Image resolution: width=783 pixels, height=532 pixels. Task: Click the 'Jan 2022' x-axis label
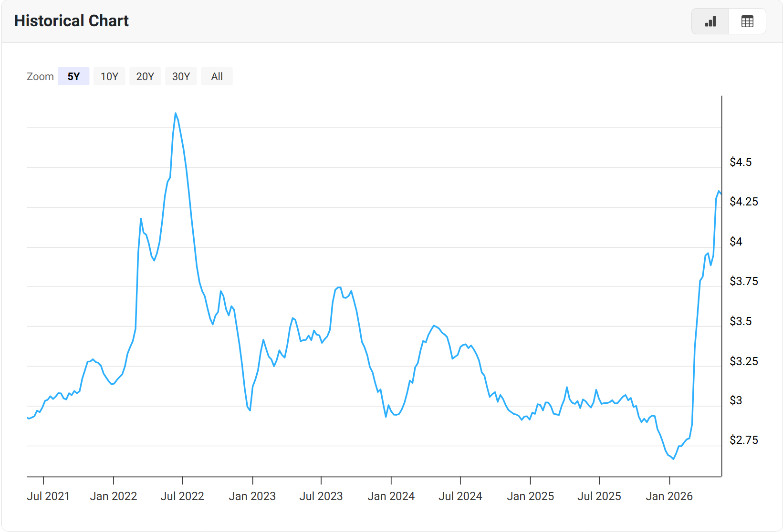point(114,496)
